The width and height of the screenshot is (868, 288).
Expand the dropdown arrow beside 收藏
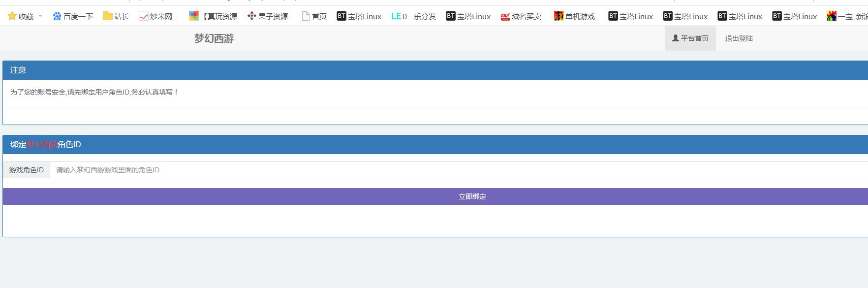40,16
